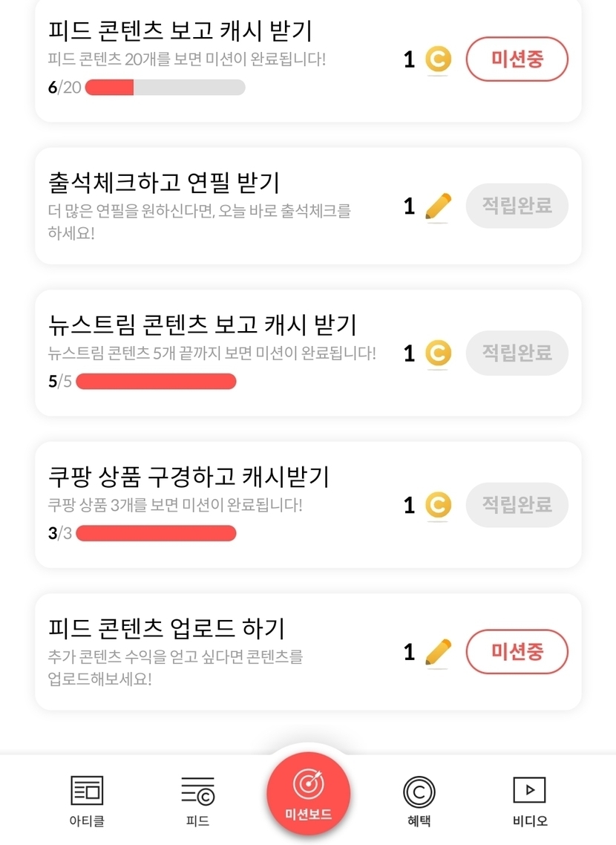Open the 아티클 tab icon
Viewport: 616px width, 845px height.
click(x=87, y=791)
